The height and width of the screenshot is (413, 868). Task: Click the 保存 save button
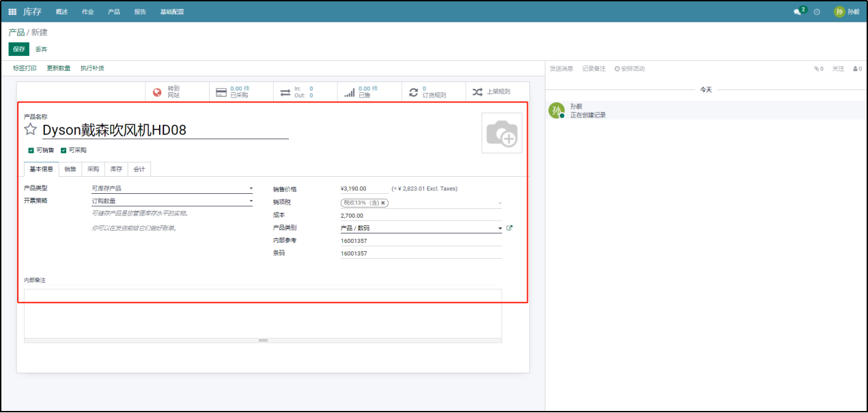click(18, 49)
